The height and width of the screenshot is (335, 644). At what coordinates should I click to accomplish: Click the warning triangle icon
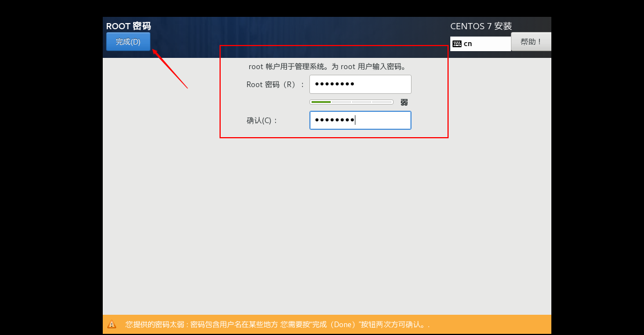tap(112, 324)
